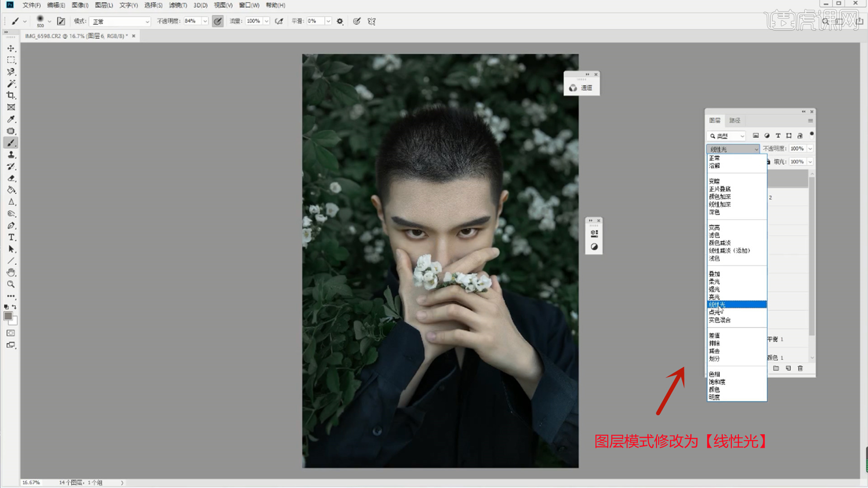Image resolution: width=868 pixels, height=488 pixels.
Task: Click the delete layer trash icon
Action: [800, 368]
